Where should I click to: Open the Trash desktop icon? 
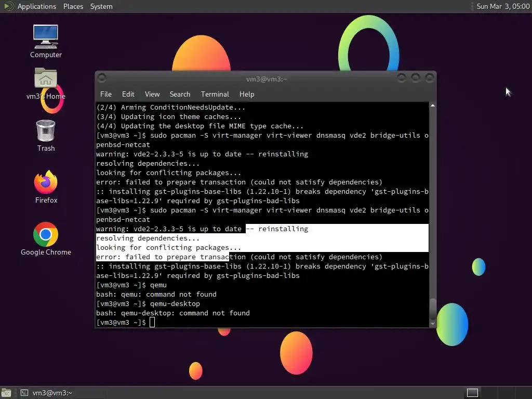[x=46, y=136]
